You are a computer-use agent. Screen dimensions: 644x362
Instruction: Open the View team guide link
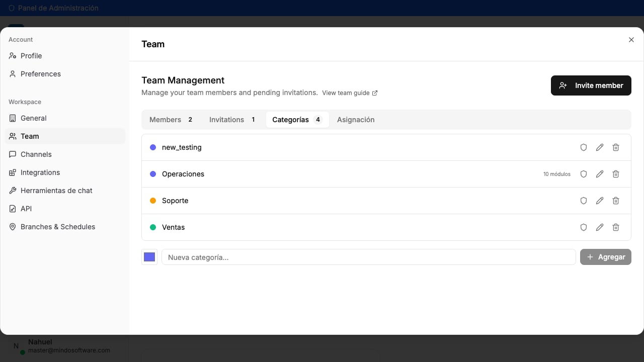pyautogui.click(x=350, y=93)
